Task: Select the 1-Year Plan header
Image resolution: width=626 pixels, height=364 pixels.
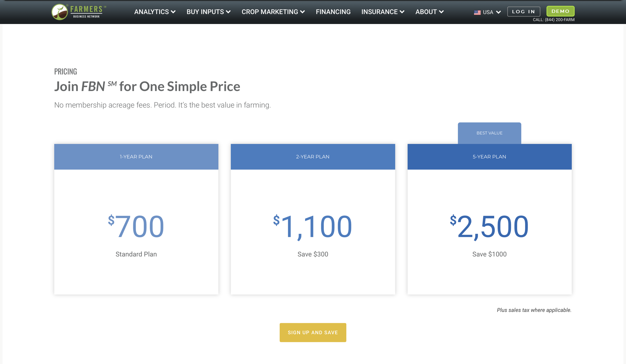Action: coord(136,157)
